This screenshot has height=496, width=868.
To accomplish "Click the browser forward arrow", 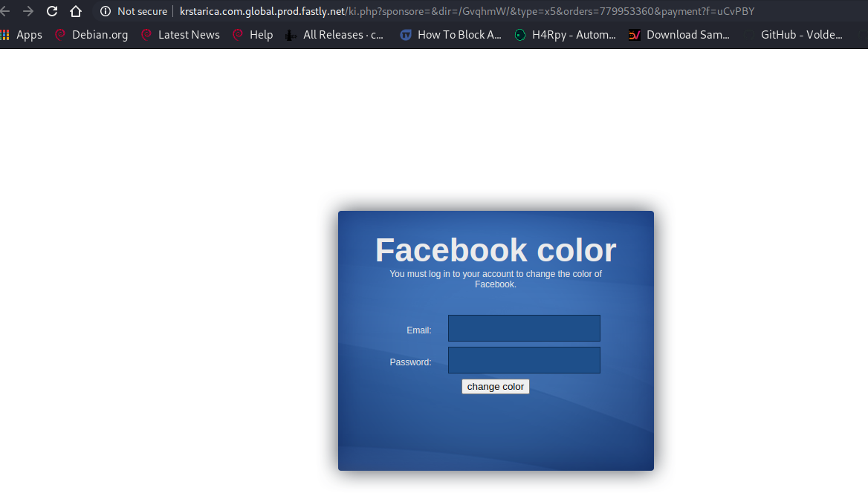I will tap(27, 11).
